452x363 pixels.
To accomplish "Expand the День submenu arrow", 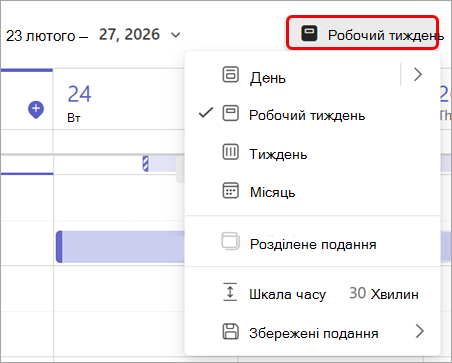I will (418, 75).
